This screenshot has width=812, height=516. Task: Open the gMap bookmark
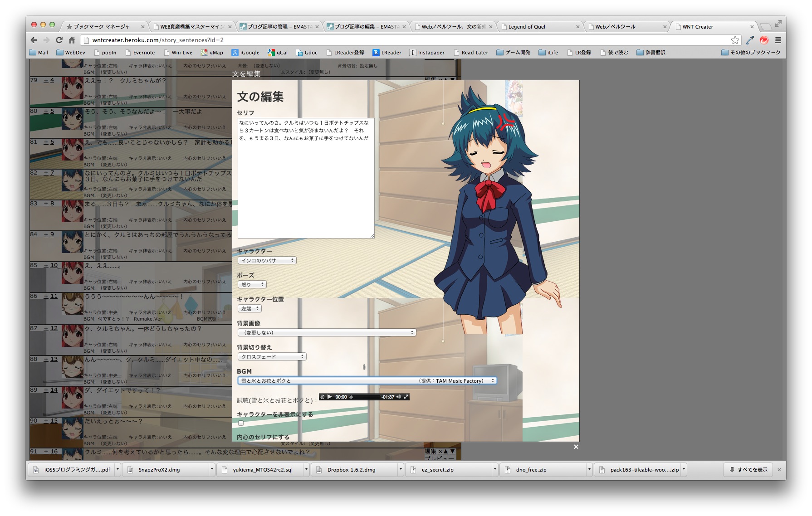(212, 53)
